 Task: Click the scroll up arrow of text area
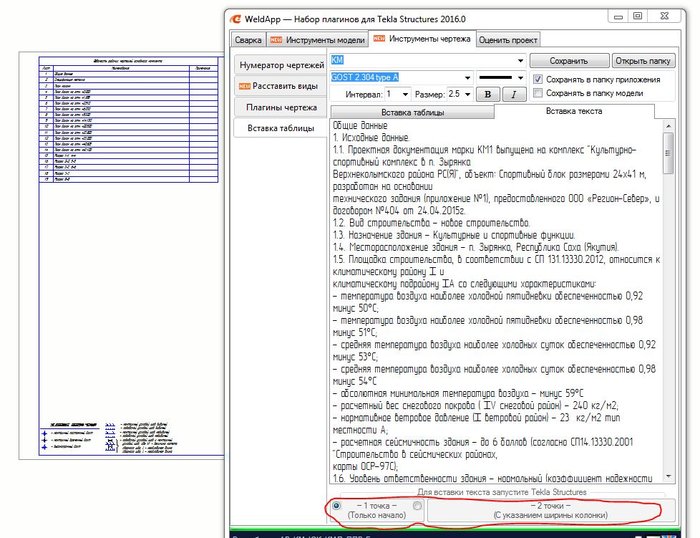point(668,126)
